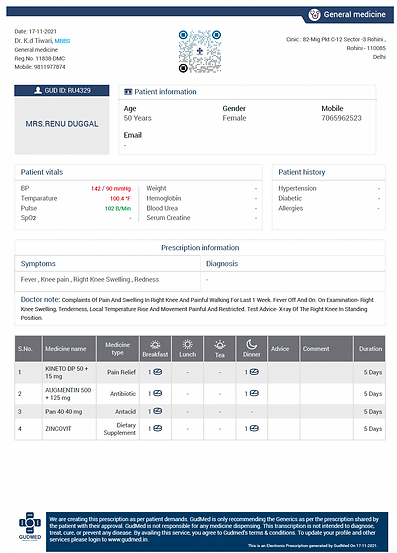Select the Duration column header
The width and height of the screenshot is (397, 553).
pos(370,348)
